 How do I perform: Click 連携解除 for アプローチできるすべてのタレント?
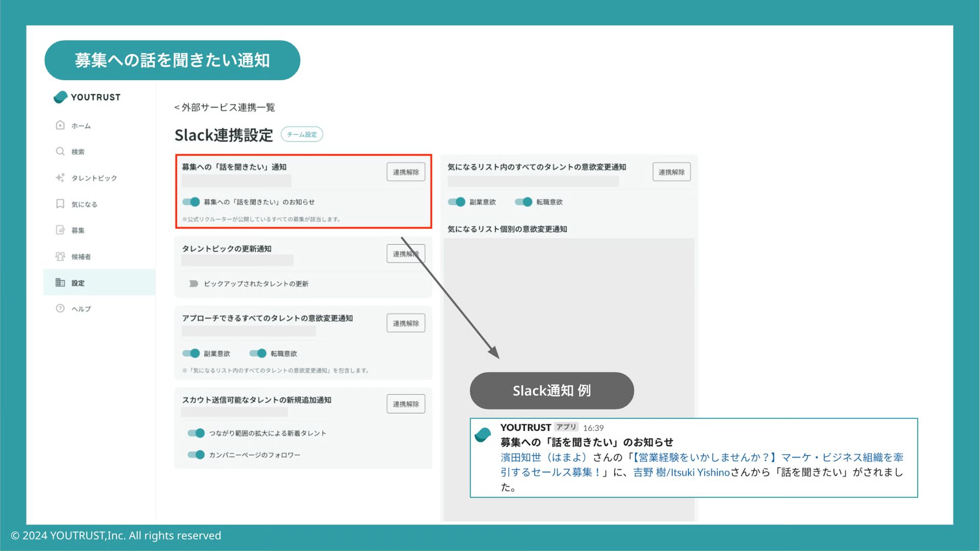tap(406, 323)
